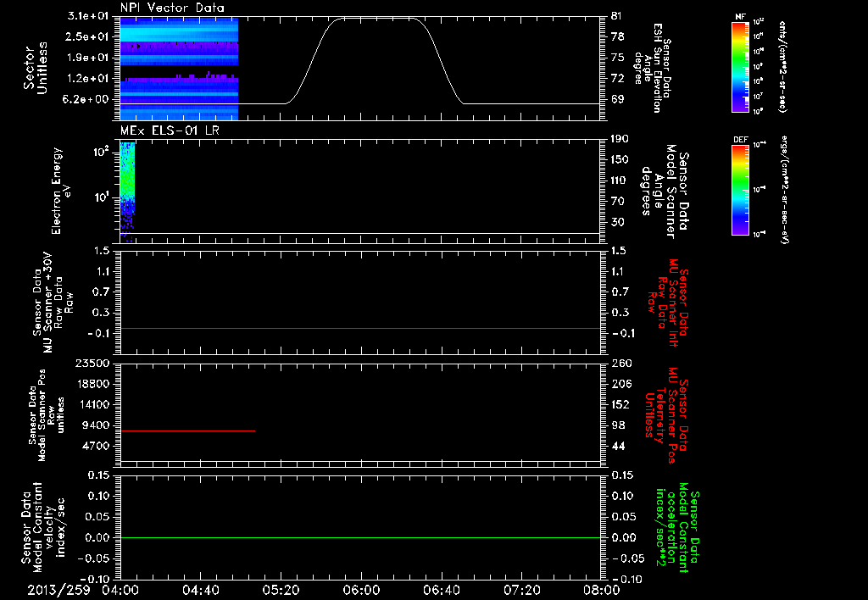Image resolution: width=868 pixels, height=600 pixels.
Task: Click the NPI Vector Data panel title
Action: (172, 8)
